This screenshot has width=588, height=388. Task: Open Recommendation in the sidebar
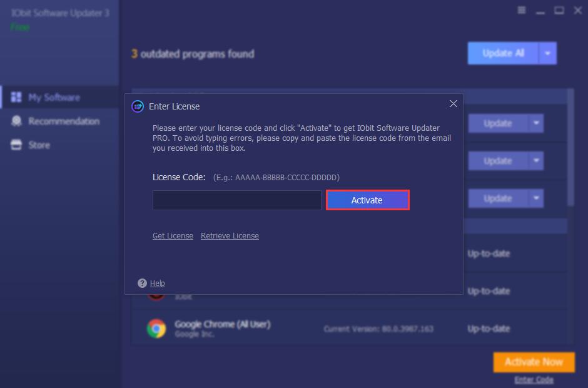(60, 121)
